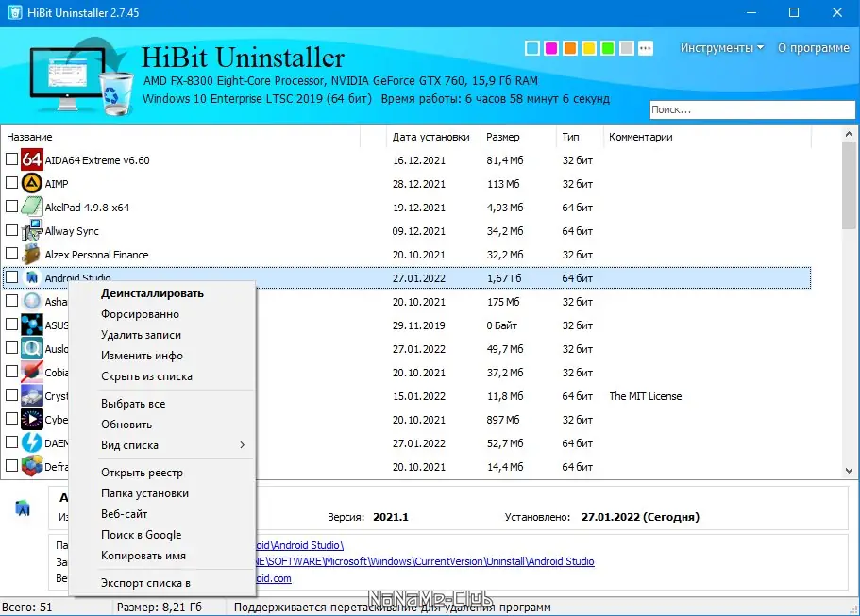860x616 pixels.
Task: Expand the Вид списка submenu
Action: click(x=162, y=445)
